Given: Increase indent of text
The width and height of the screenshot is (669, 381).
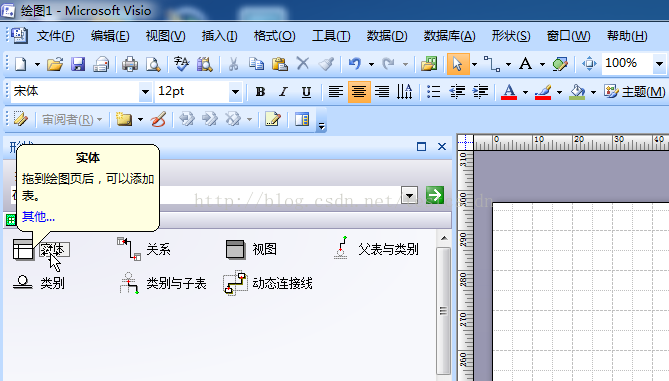Looking at the screenshot, I should coord(480,91).
